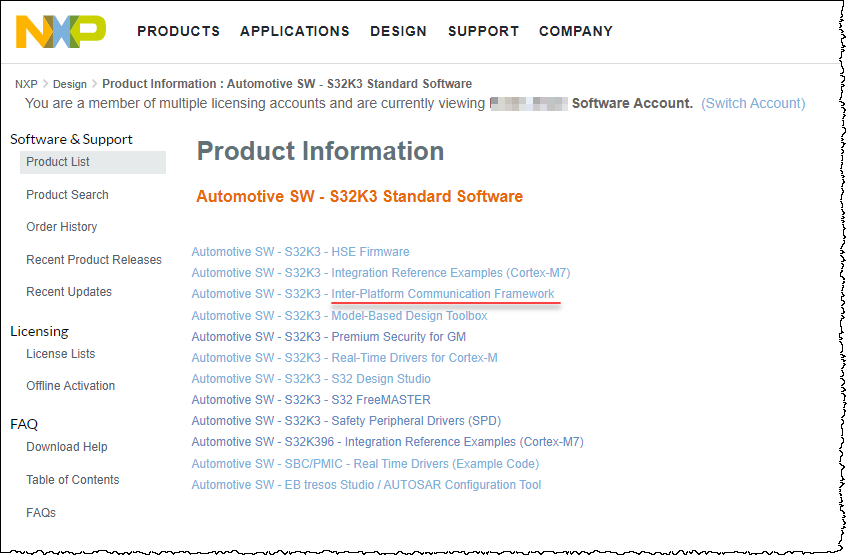
Task: Go to NXP breadcrumb link
Action: [x=26, y=84]
